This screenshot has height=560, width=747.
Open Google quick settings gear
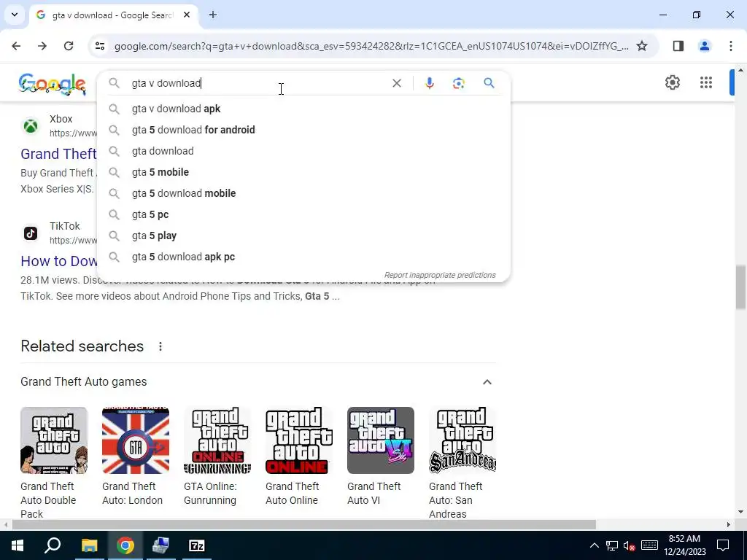pos(672,82)
